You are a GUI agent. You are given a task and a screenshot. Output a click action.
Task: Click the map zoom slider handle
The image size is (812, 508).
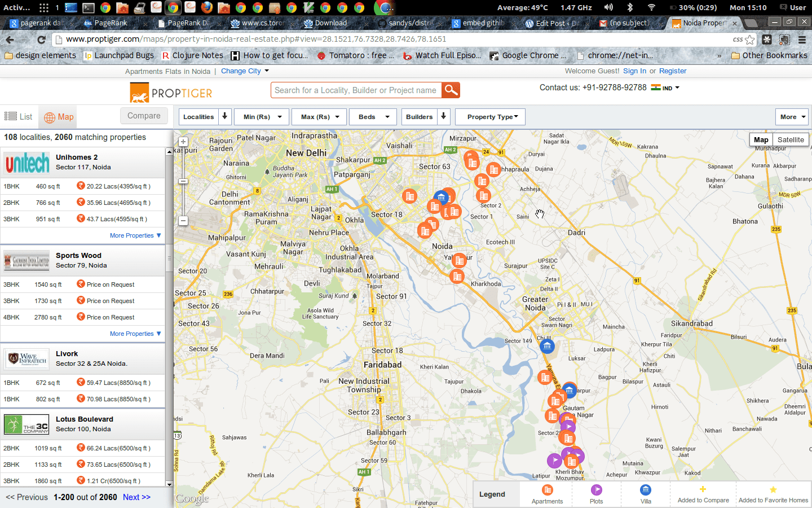coord(183,181)
